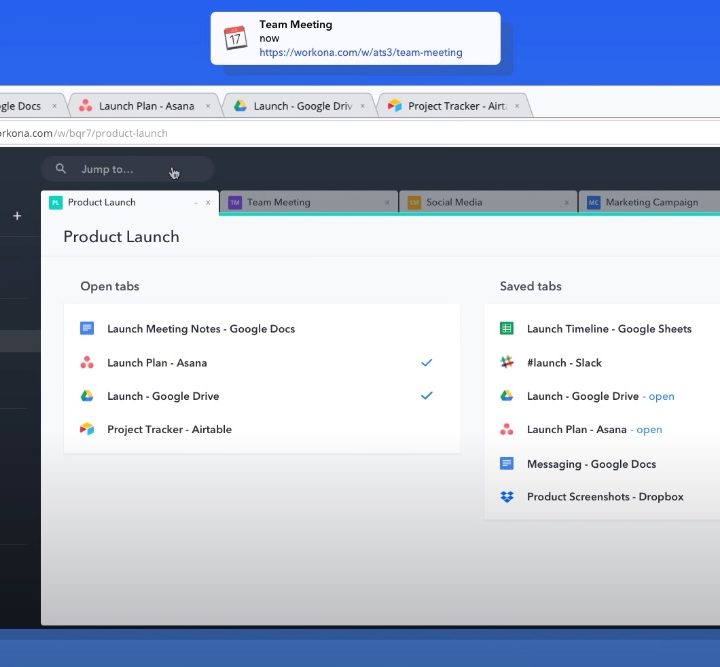
Task: Open Messaging - Google Docs saved tab
Action: (x=591, y=464)
